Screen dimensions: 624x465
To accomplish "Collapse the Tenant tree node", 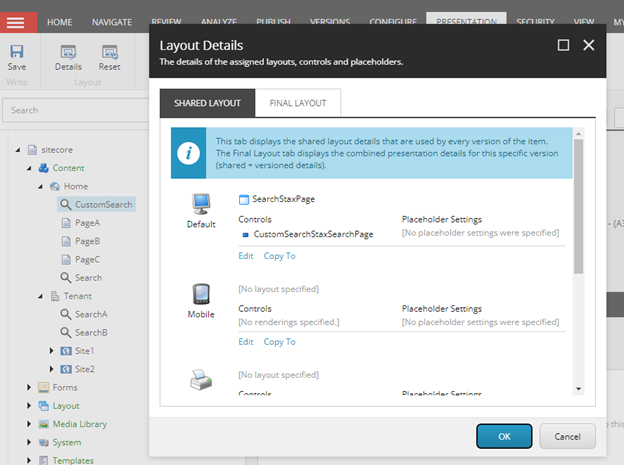I will pos(40,297).
